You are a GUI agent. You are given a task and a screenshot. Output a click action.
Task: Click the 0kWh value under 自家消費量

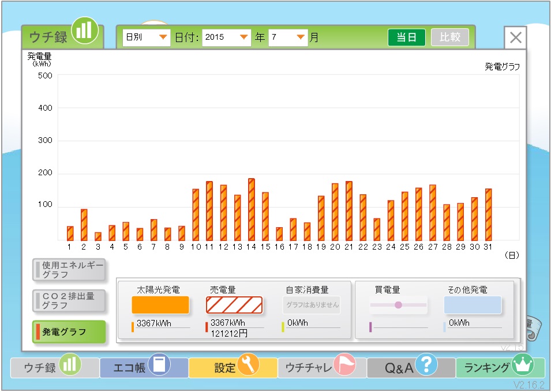297,322
